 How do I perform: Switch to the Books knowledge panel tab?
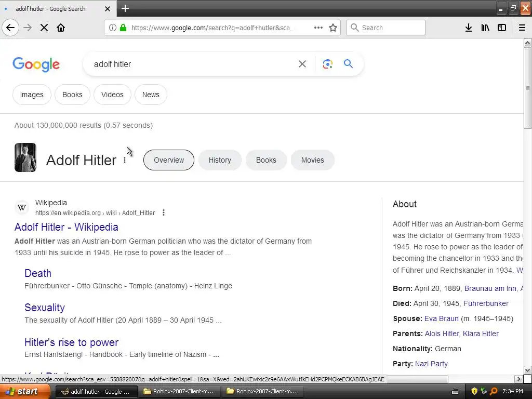point(266,160)
